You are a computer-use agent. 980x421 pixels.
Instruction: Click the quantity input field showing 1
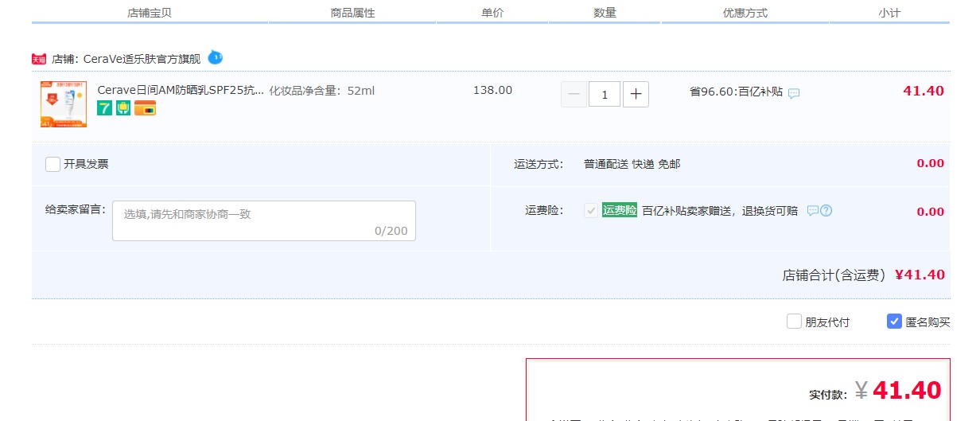pyautogui.click(x=605, y=95)
